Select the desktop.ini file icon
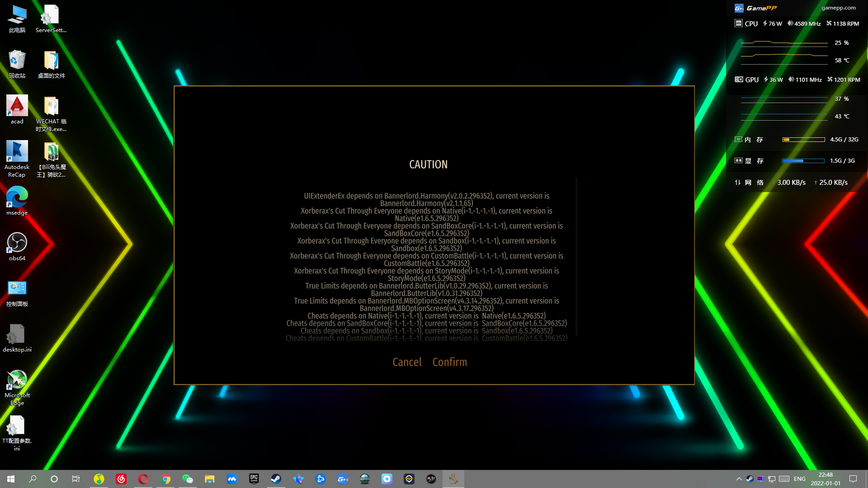This screenshot has height=488, width=868. [17, 338]
